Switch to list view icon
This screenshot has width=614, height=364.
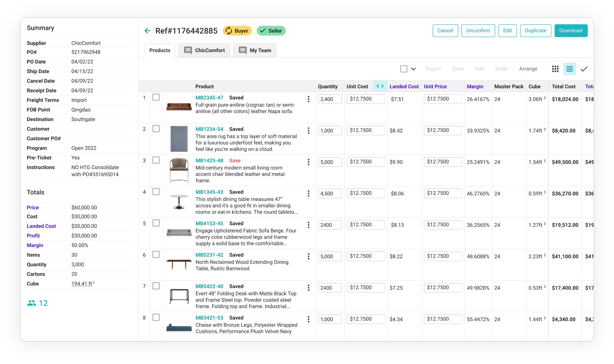(x=569, y=69)
